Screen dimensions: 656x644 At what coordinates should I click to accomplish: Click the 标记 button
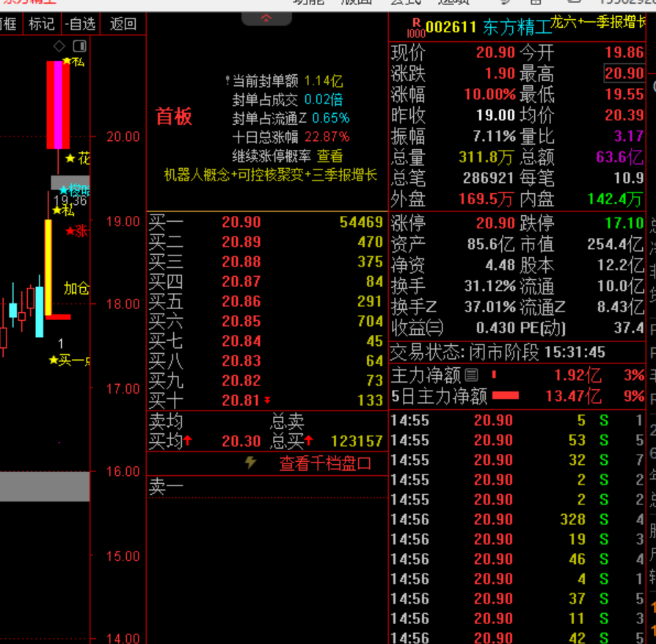41,24
